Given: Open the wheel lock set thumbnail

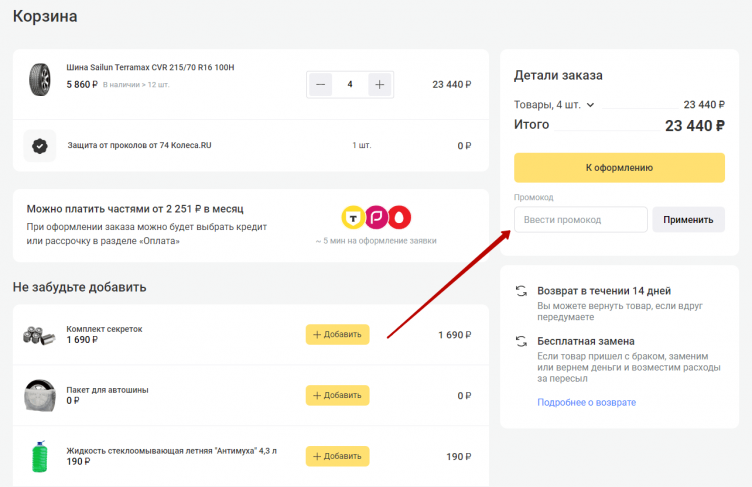Looking at the screenshot, I should [39, 335].
